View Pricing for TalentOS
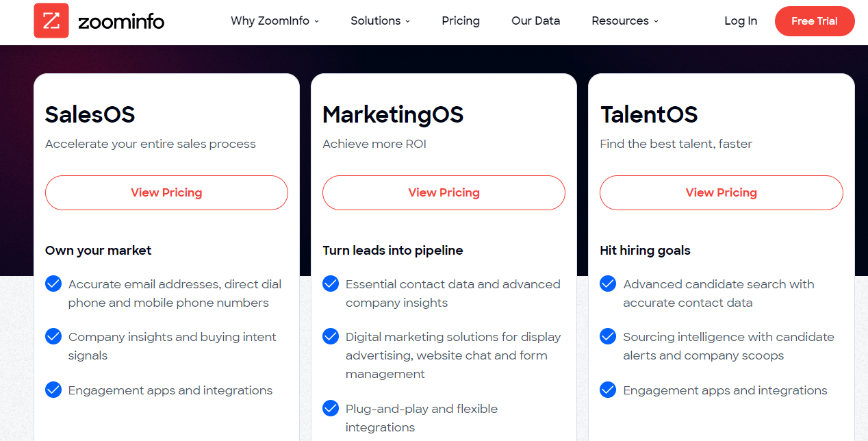The height and width of the screenshot is (441, 868). coord(722,192)
